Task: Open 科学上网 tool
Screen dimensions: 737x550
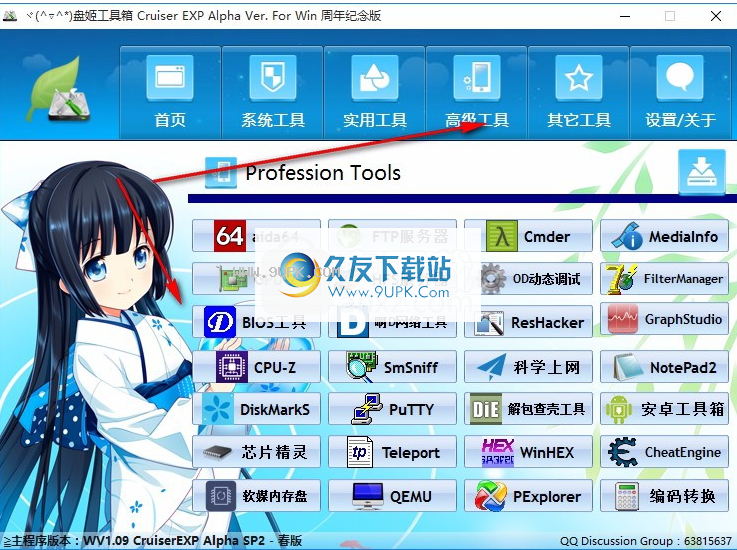Action: [x=528, y=367]
